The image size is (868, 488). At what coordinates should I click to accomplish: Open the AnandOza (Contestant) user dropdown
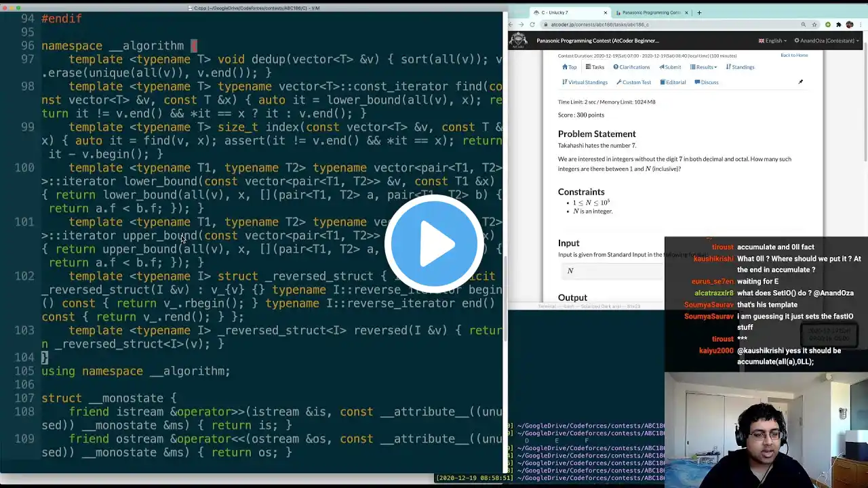(827, 41)
